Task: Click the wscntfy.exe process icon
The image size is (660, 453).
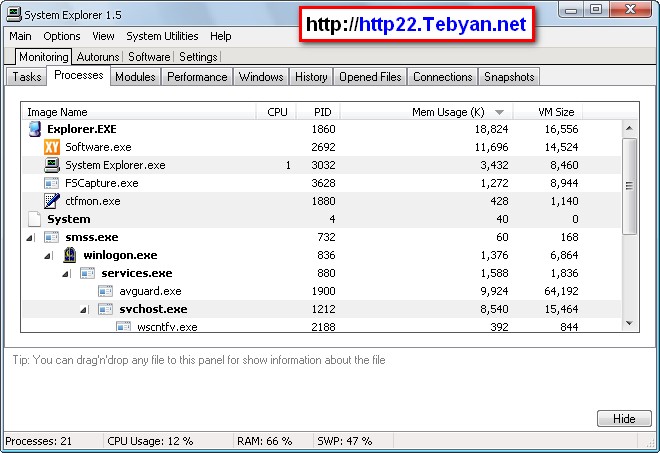Action: 123,327
